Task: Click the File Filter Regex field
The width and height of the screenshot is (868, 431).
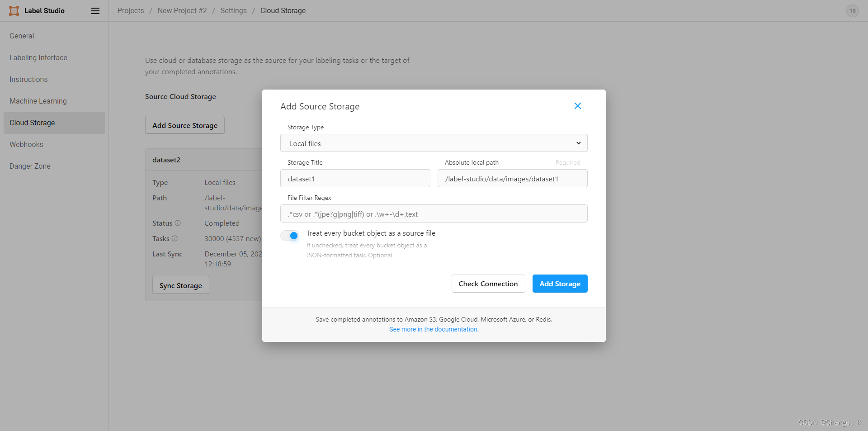Action: (x=434, y=214)
